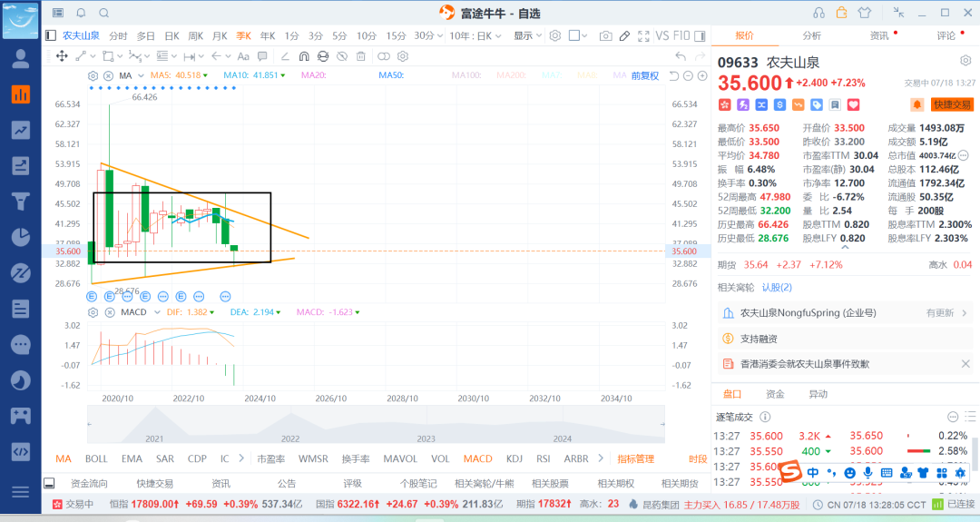
Task: Switch to the 分析 tab
Action: click(x=812, y=35)
